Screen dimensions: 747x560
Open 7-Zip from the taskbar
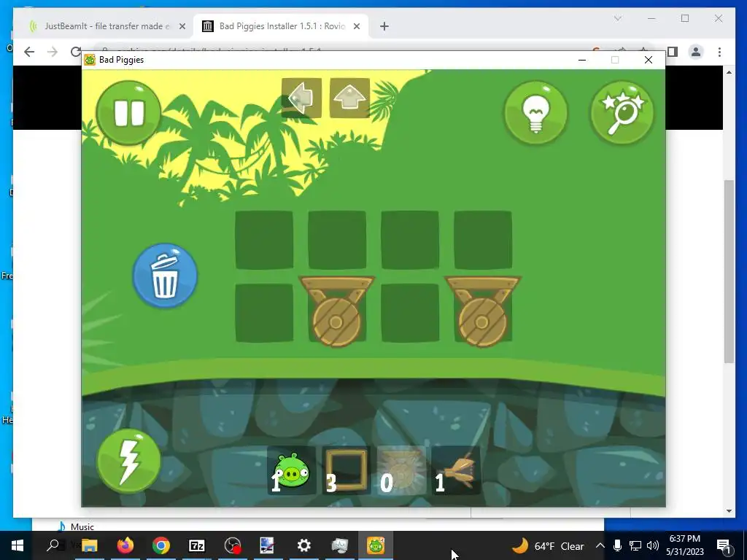[197, 545]
